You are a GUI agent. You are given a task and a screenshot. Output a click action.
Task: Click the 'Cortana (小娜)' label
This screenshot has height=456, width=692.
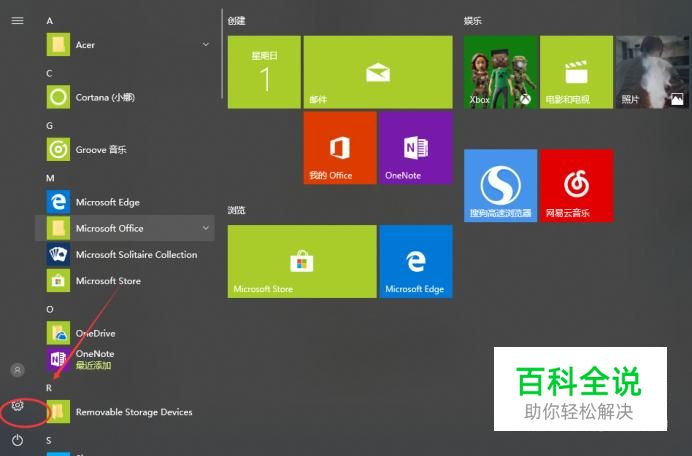point(105,97)
